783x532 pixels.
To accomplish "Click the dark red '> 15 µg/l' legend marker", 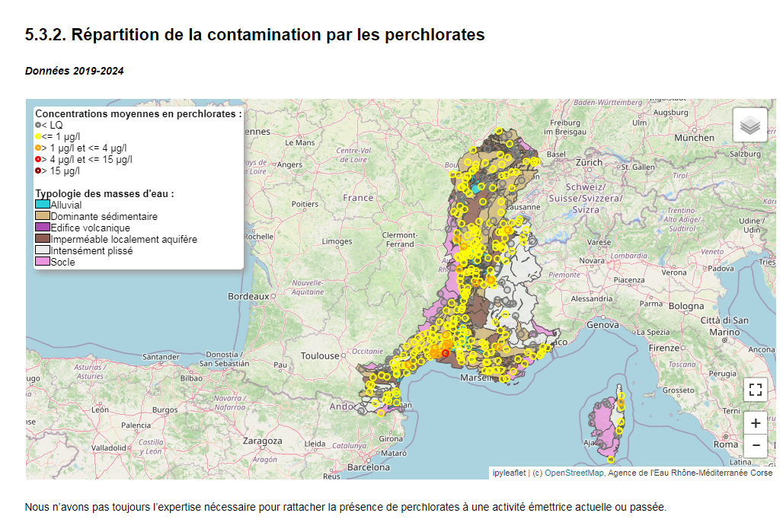I will [38, 170].
